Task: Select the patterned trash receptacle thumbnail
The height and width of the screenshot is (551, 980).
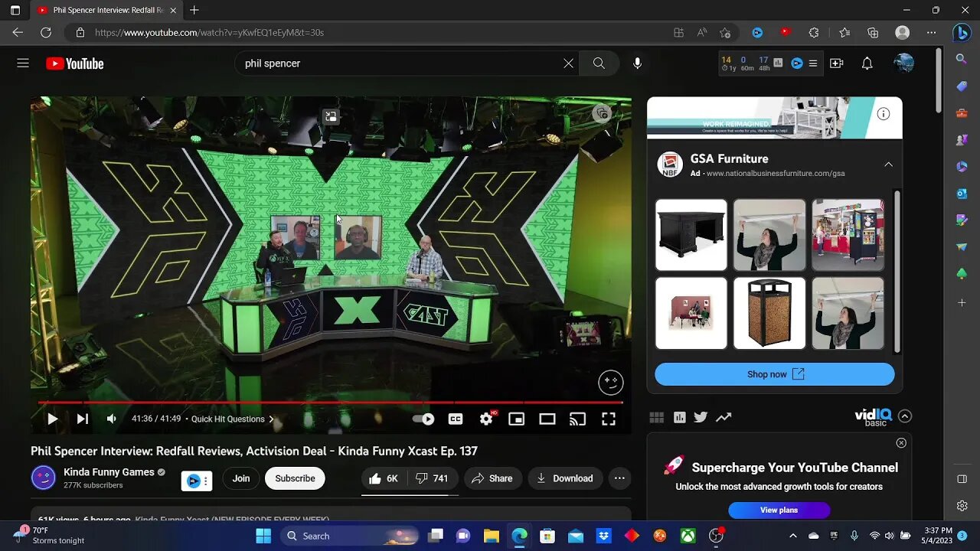Action: coord(769,313)
